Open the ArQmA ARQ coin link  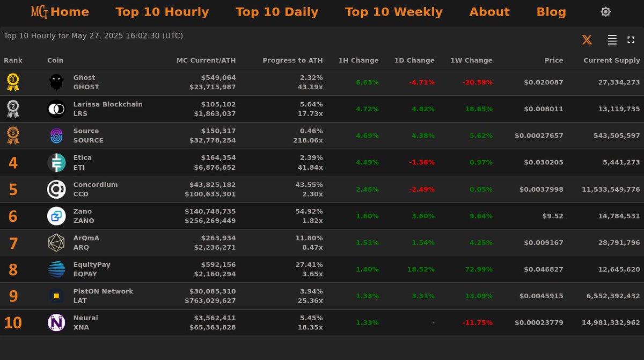click(x=86, y=243)
